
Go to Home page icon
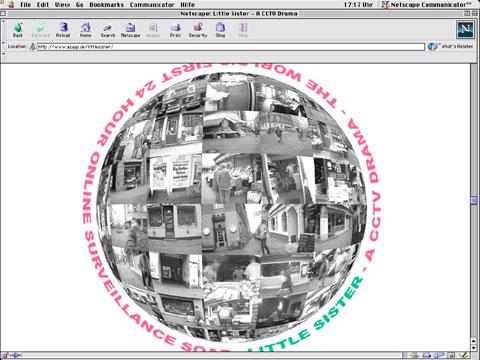[85, 30]
